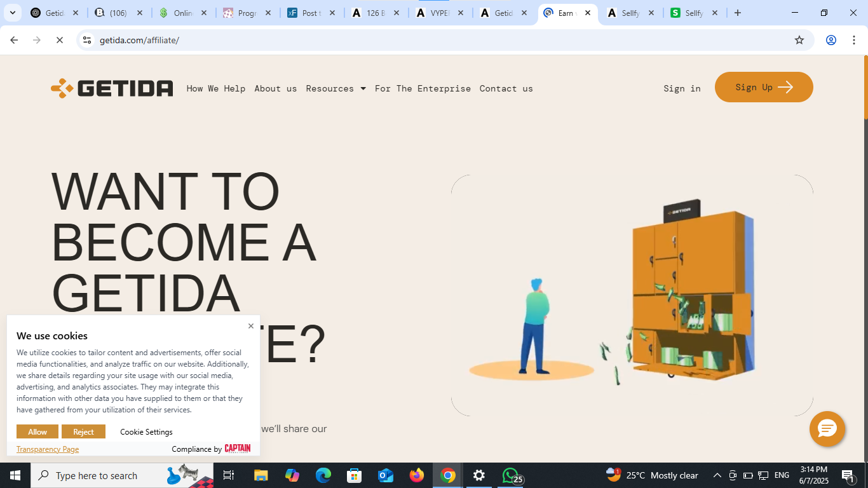Allow cookies
This screenshot has height=488, width=868.
37,431
